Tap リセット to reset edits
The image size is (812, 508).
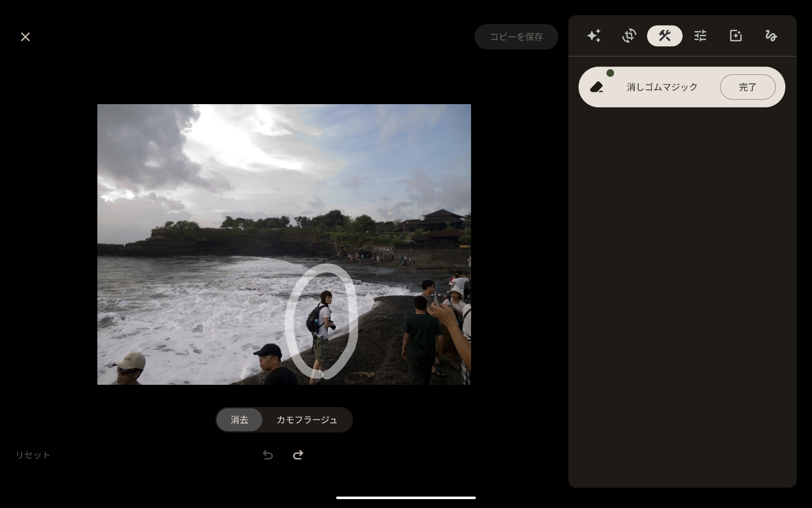(x=33, y=455)
